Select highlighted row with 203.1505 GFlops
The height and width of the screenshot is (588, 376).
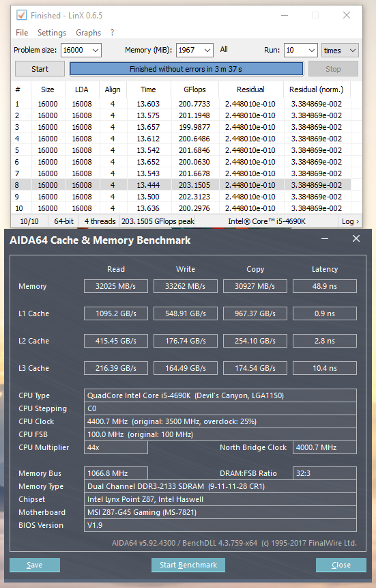[181, 185]
